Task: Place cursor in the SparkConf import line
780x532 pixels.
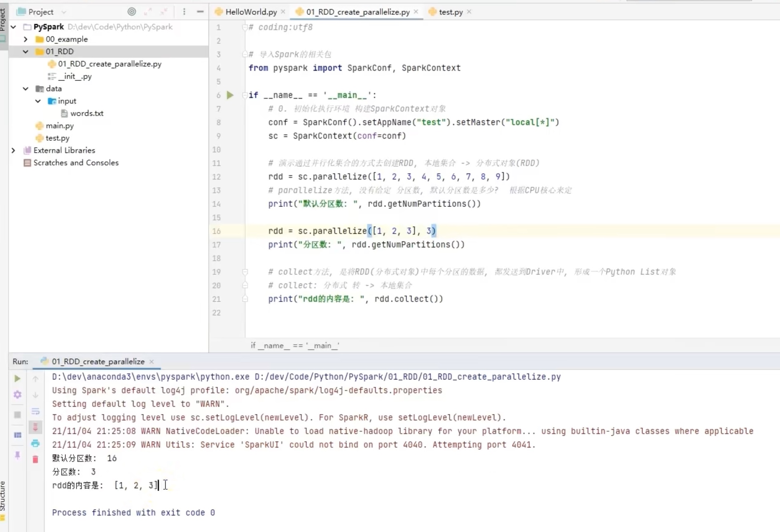Action: pyautogui.click(x=355, y=68)
